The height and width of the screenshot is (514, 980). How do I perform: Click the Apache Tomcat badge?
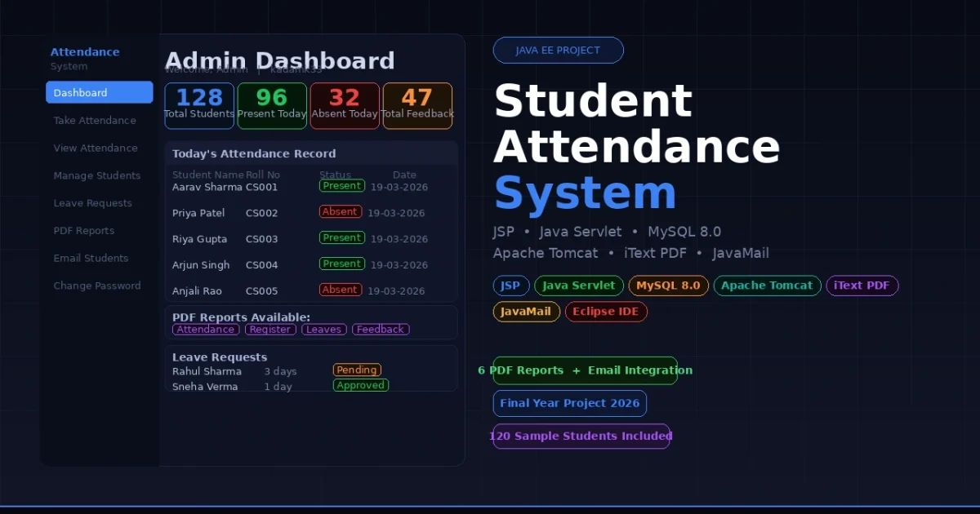(x=767, y=286)
